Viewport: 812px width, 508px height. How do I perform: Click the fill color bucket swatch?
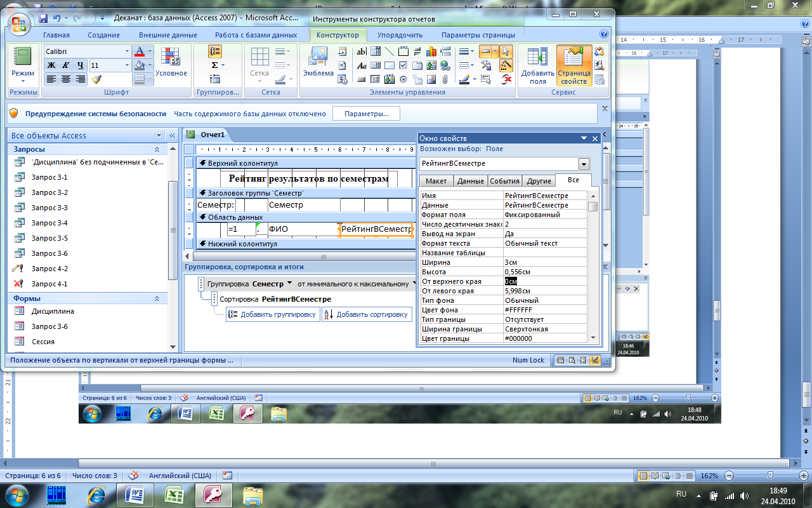140,65
